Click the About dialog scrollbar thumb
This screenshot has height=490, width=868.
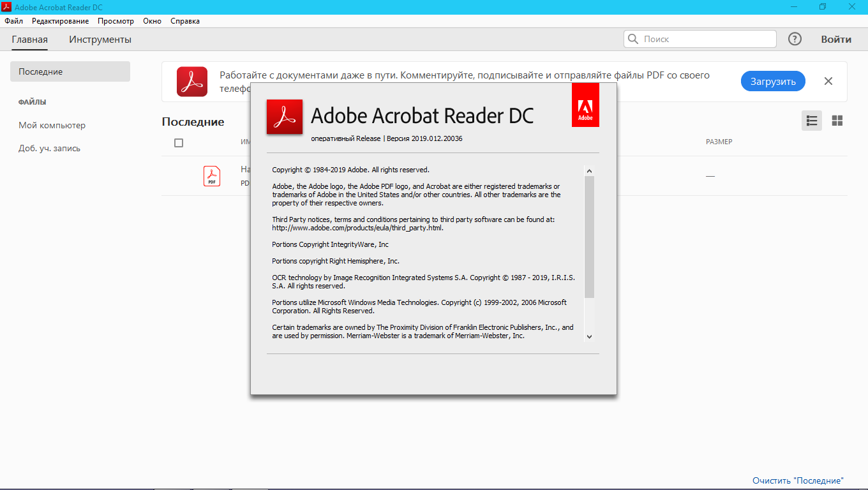click(589, 237)
